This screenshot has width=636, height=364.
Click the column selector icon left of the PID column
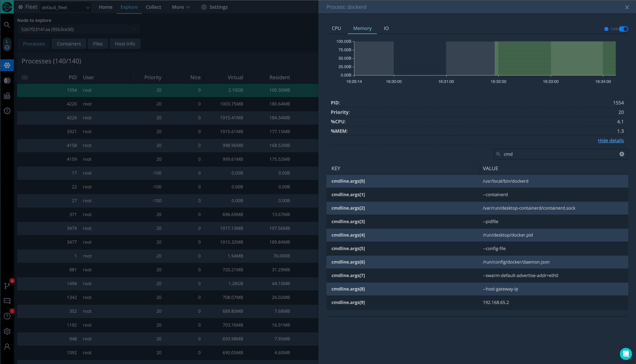coord(25,77)
